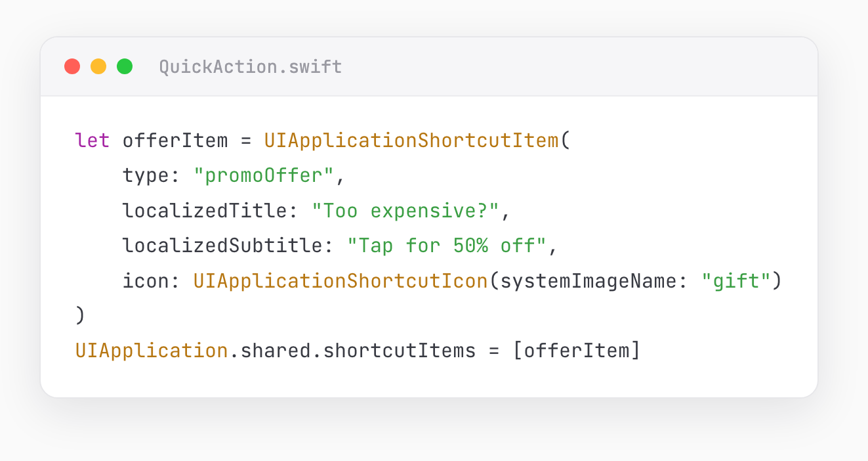This screenshot has width=868, height=461.
Task: Click the "Tap for 50% off" string
Action: point(446,246)
